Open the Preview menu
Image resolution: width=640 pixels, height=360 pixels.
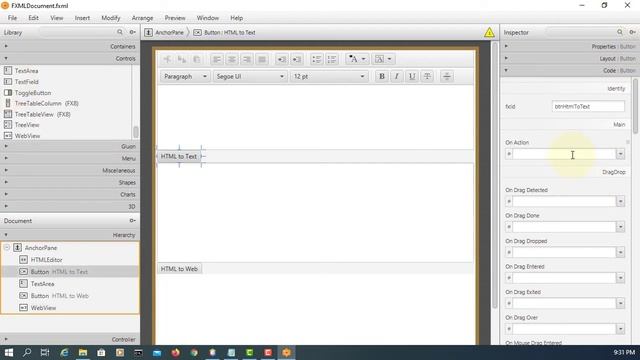(175, 18)
